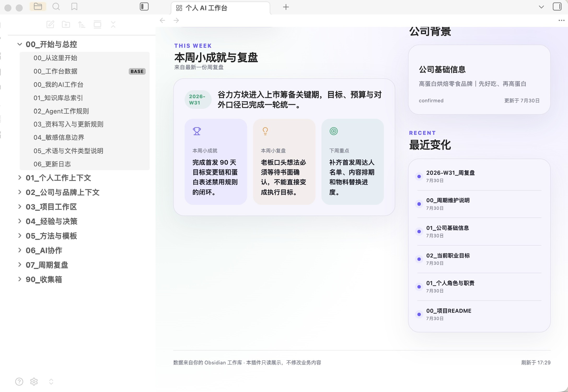Open the bookmarks panel icon
The height and width of the screenshot is (392, 568).
pyautogui.click(x=74, y=7)
